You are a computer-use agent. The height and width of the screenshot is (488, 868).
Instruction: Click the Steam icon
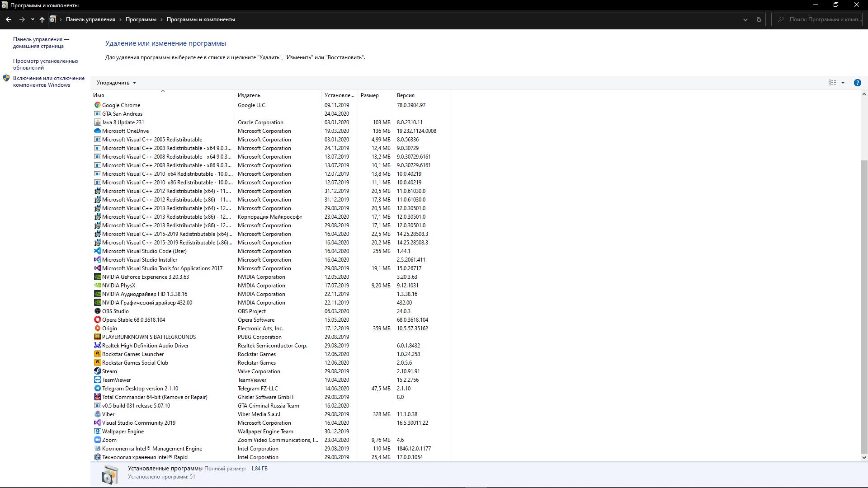(x=97, y=371)
